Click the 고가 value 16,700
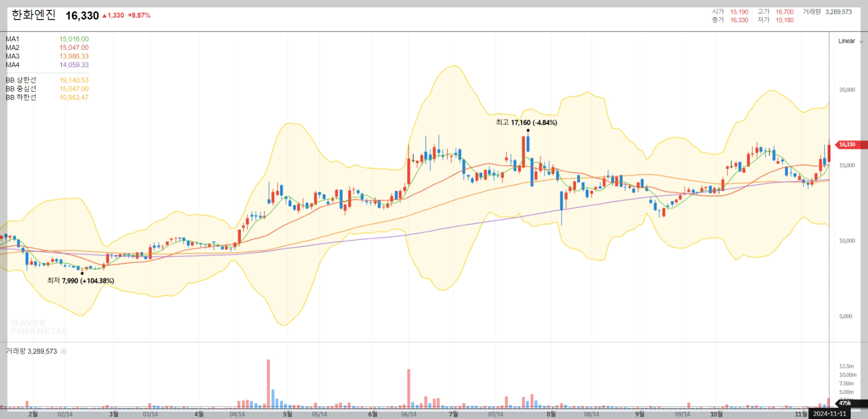The width and height of the screenshot is (868, 419). (x=784, y=12)
